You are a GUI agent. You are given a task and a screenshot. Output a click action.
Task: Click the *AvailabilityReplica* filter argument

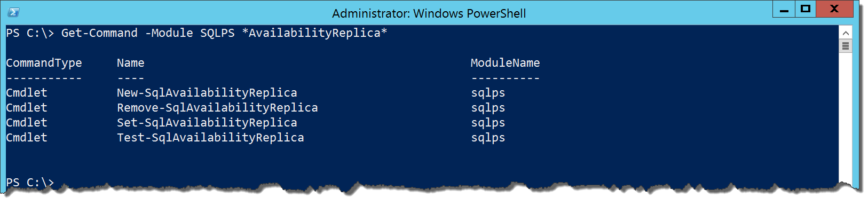pyautogui.click(x=314, y=33)
